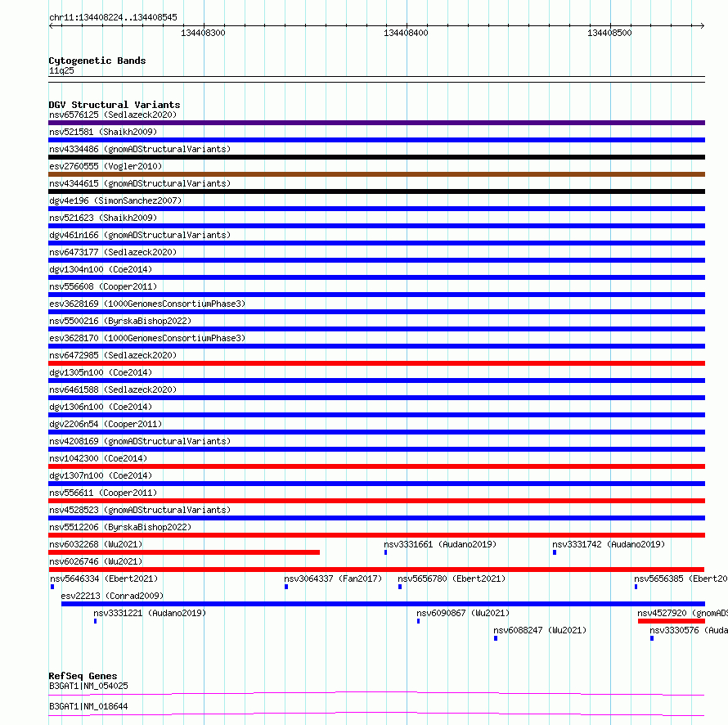Click the 134408400 ruler position label
The image size is (728, 725).
click(406, 33)
